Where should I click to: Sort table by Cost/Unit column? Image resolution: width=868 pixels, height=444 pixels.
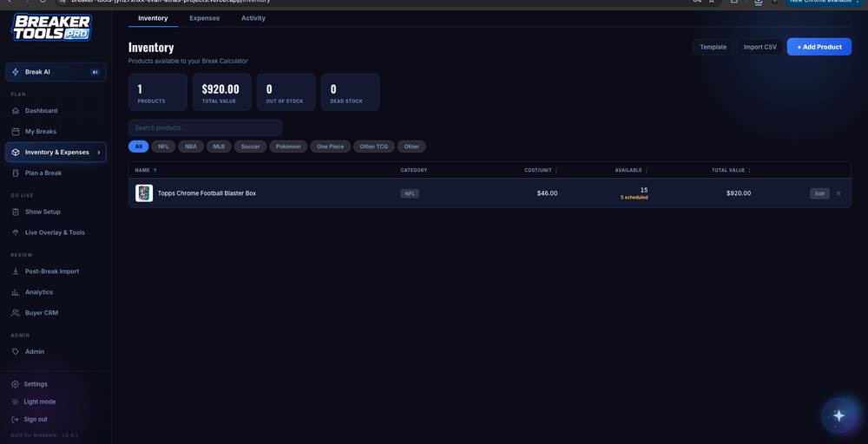click(541, 170)
